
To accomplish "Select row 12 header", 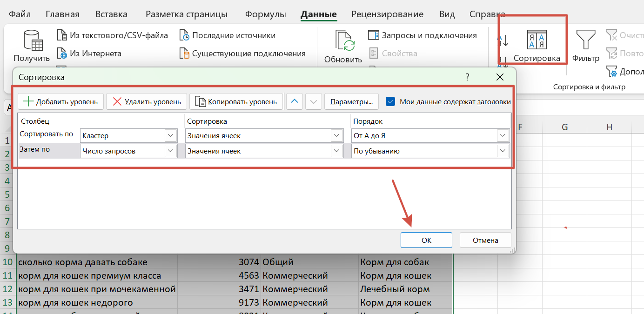I will pos(7,289).
